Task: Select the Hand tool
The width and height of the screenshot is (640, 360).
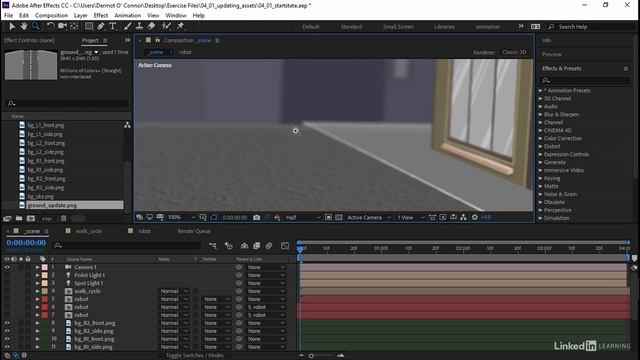Action: click(24, 27)
